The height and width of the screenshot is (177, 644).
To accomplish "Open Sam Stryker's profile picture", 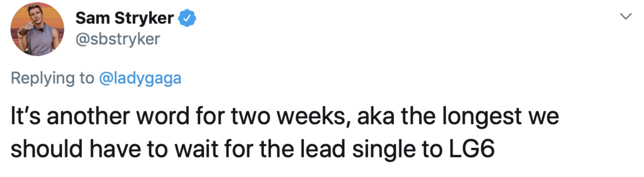I will pos(37,29).
